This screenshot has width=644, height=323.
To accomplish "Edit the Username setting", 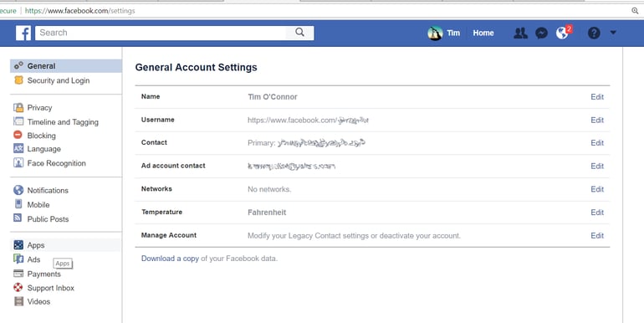I will tap(597, 120).
